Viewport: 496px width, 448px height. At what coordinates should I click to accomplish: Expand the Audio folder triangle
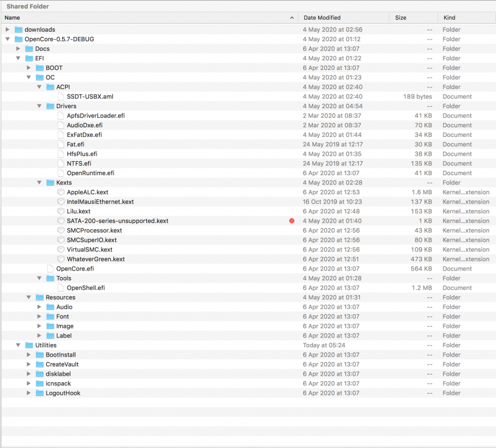(39, 307)
